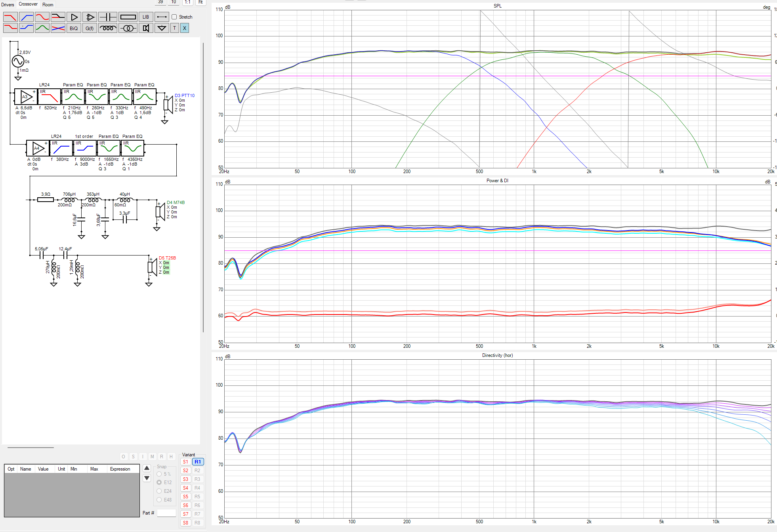
Task: Click the O optimizer flag button
Action: pyautogui.click(x=124, y=457)
